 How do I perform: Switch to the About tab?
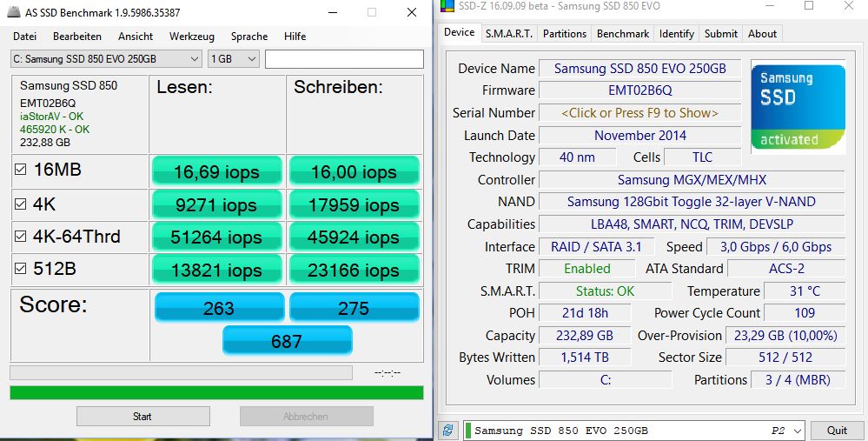[762, 34]
